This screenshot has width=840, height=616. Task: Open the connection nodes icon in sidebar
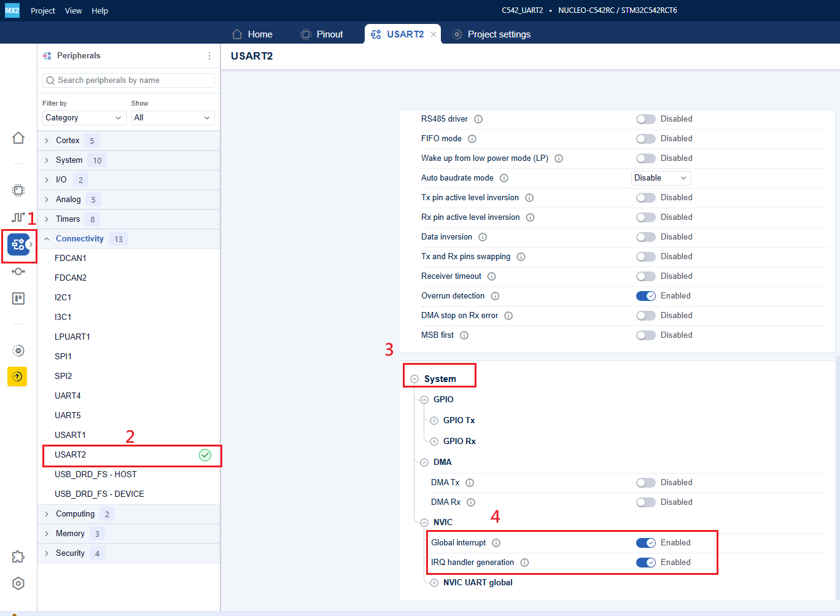tap(18, 271)
